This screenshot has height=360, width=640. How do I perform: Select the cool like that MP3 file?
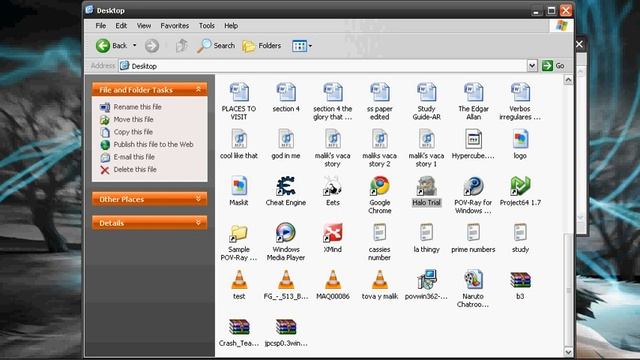[x=239, y=139]
